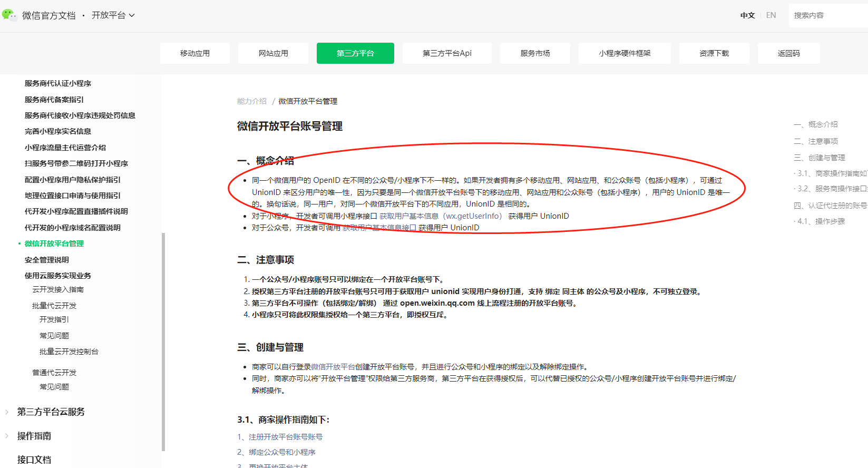Open 地理位置接口申请与使用指引 in sidebar
The width and height of the screenshot is (868, 468).
pyautogui.click(x=73, y=196)
